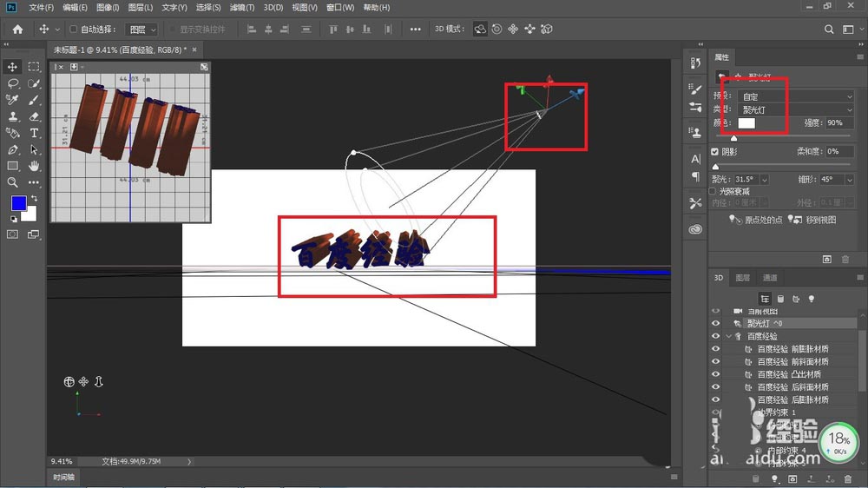
Task: Select the Rectangle shape tool
Action: click(x=12, y=166)
